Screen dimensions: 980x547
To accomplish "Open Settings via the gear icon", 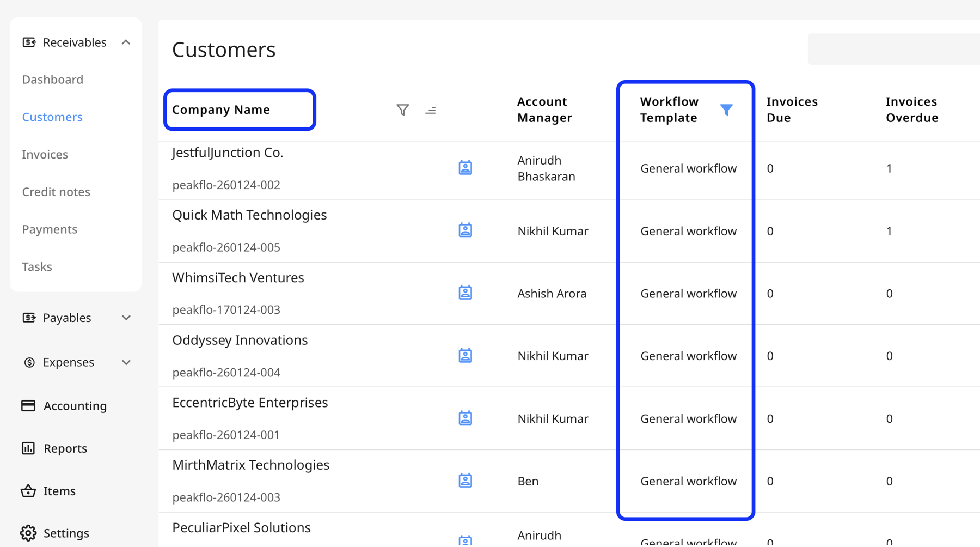I will click(29, 533).
